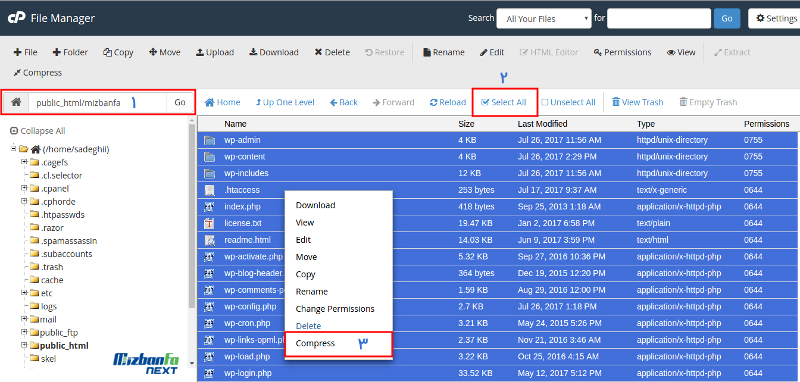This screenshot has width=800, height=382.
Task: Go Up One Level
Action: tap(285, 102)
